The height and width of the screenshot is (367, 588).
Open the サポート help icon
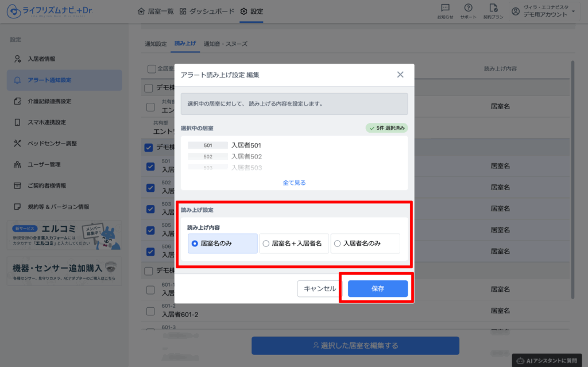click(468, 8)
